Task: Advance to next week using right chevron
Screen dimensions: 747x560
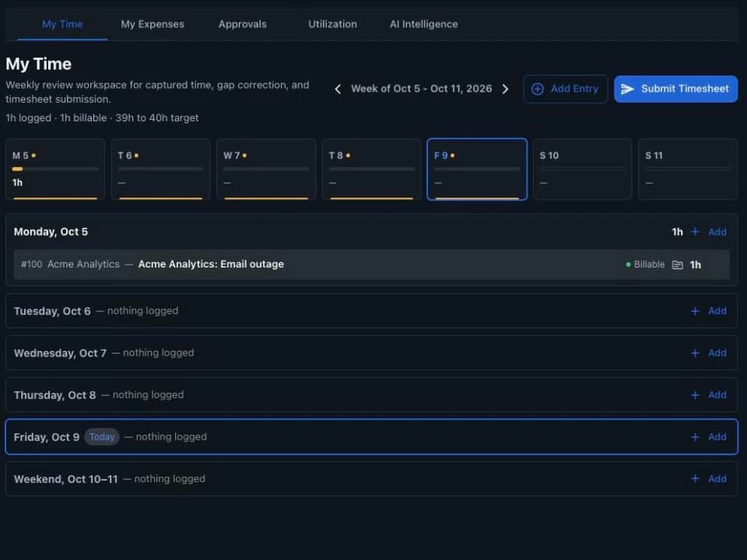Action: (506, 89)
